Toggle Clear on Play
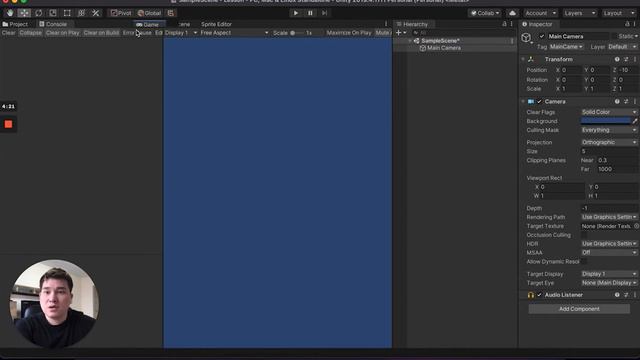 [62, 33]
